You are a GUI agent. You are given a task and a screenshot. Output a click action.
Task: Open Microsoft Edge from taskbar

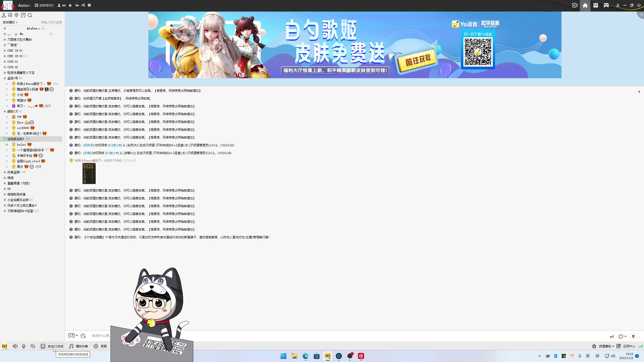pos(306,356)
